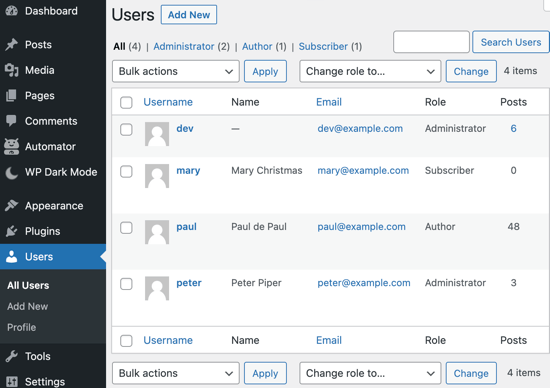Select Add New in Users submenu
This screenshot has height=388, width=550.
[x=28, y=306]
